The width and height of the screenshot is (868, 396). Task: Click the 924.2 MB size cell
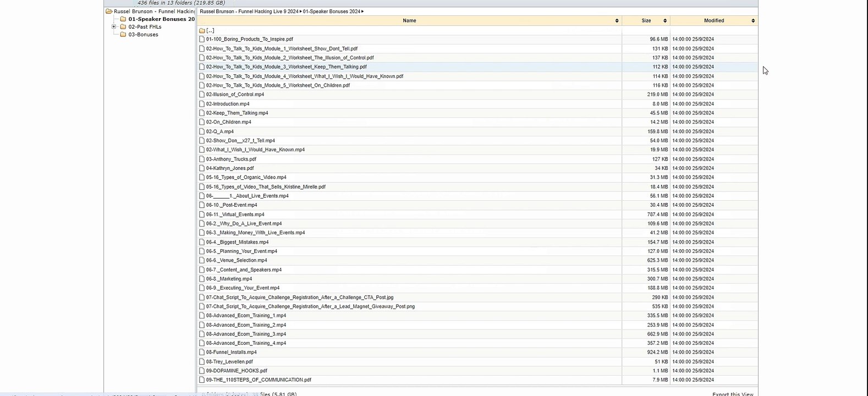click(657, 352)
